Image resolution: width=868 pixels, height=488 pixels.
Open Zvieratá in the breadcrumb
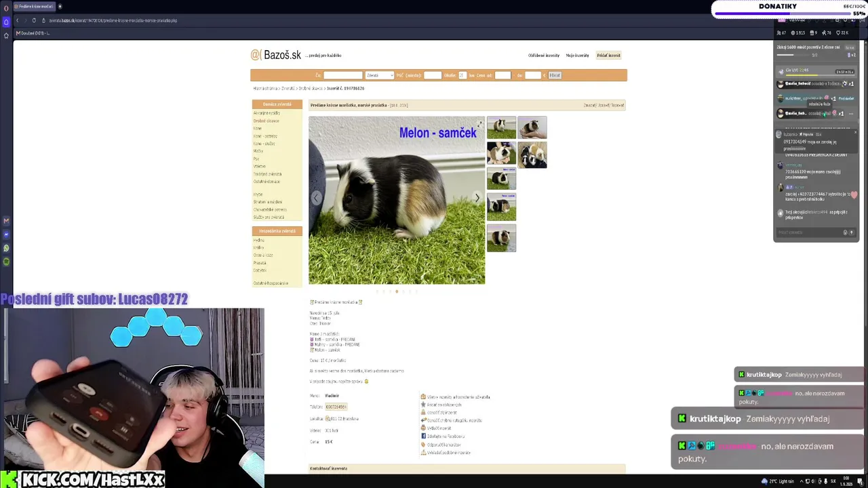[x=288, y=89]
